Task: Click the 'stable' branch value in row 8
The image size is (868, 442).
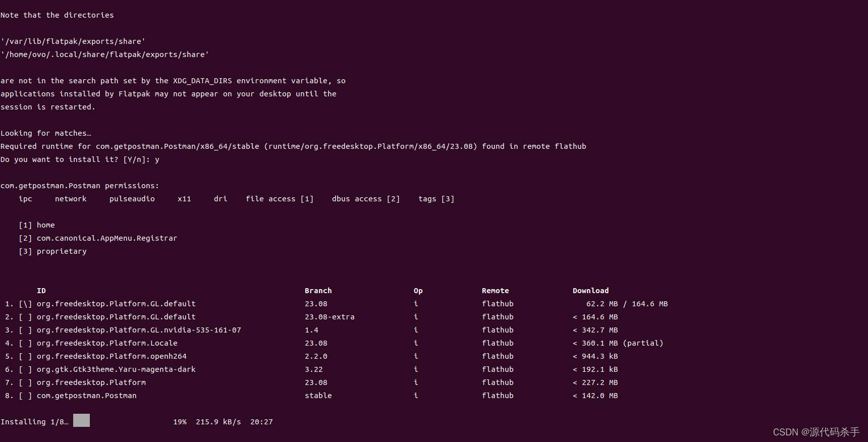Action: coord(318,396)
